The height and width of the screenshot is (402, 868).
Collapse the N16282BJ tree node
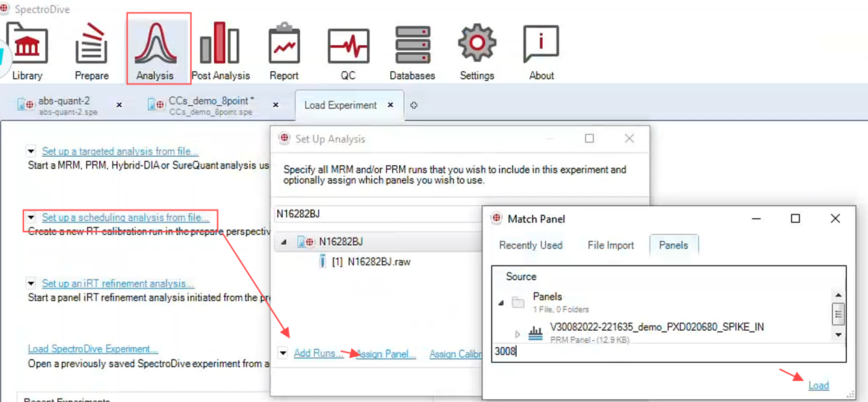click(x=284, y=242)
